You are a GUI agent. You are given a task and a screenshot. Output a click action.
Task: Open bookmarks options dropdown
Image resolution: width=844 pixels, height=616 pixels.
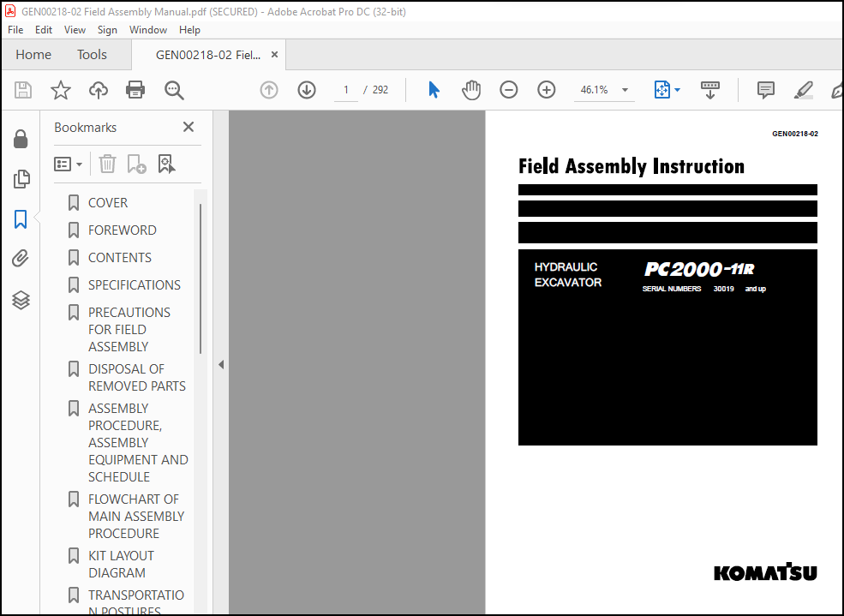pyautogui.click(x=69, y=164)
